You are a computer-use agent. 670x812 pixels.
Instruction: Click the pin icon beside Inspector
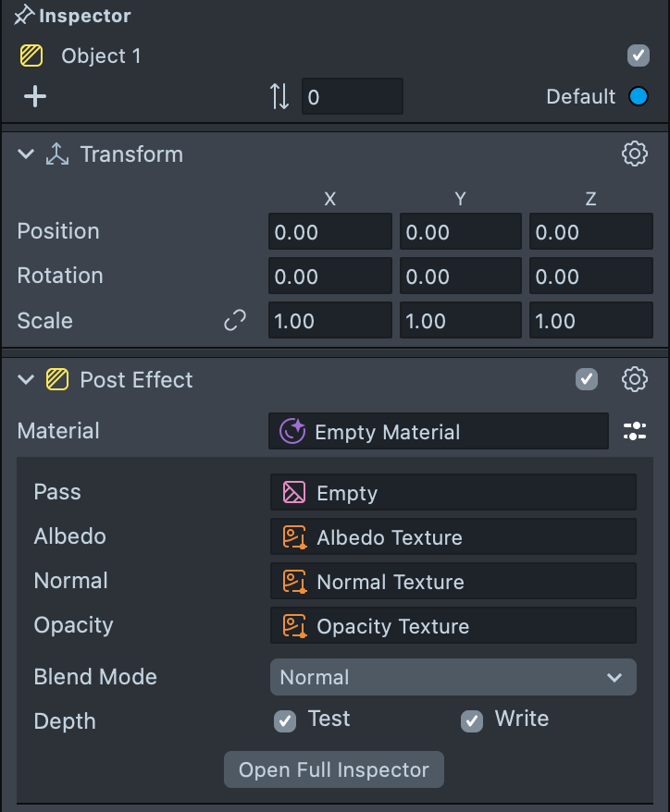coord(23,16)
